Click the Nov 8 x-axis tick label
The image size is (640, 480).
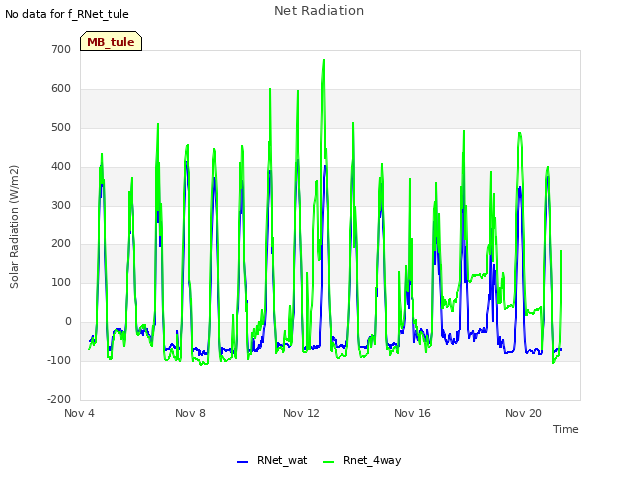(x=190, y=413)
